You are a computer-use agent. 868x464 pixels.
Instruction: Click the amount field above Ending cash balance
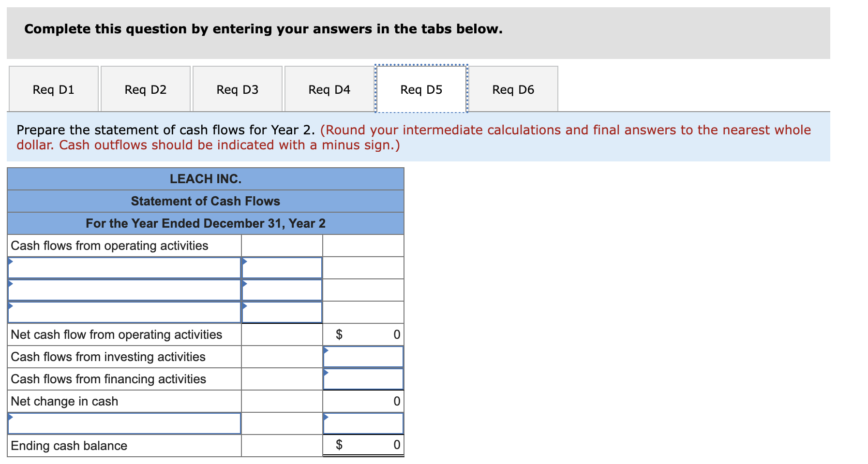(363, 423)
